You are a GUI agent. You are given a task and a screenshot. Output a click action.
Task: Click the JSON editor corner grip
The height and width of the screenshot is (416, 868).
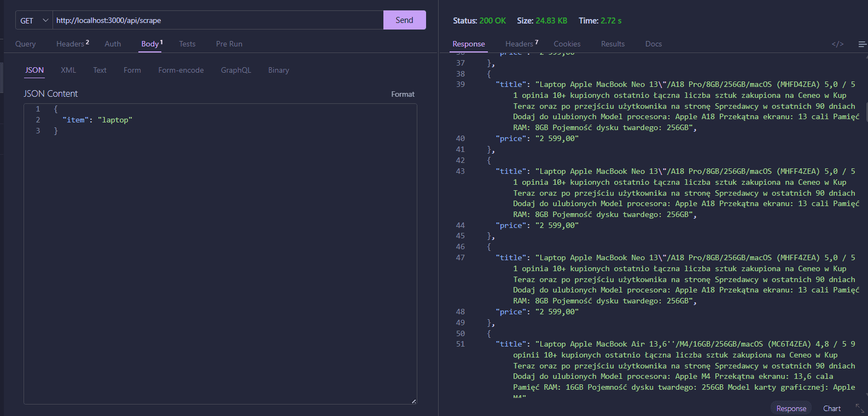coord(413,401)
